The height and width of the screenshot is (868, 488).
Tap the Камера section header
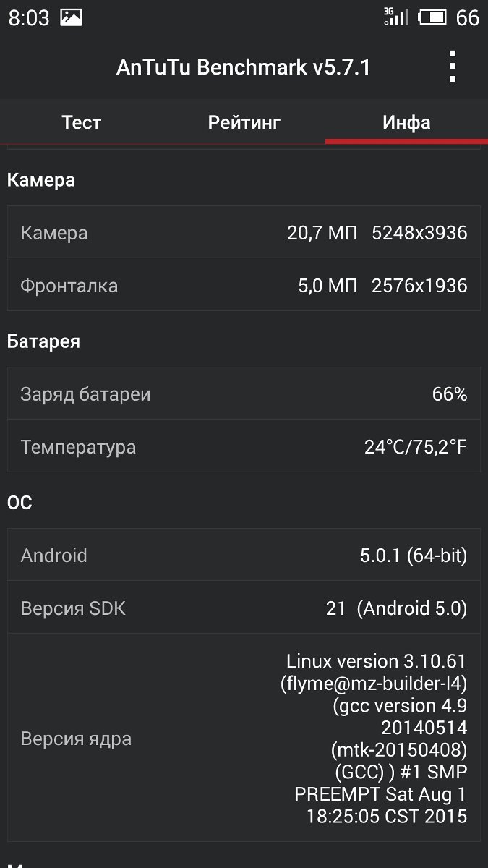[x=41, y=180]
